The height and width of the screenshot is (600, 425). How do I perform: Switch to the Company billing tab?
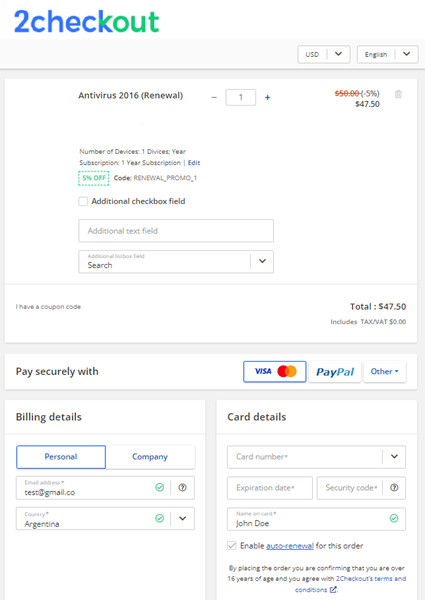pyautogui.click(x=150, y=457)
